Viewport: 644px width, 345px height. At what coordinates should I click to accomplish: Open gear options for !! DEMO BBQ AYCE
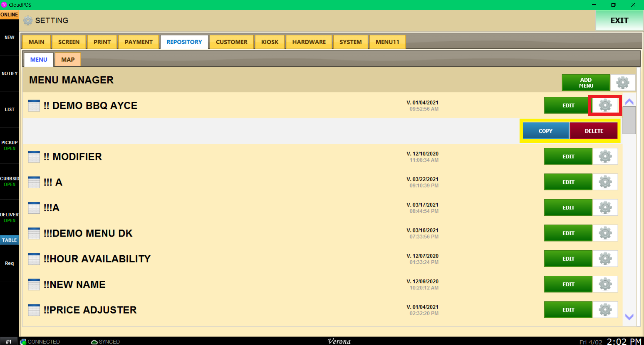click(605, 106)
